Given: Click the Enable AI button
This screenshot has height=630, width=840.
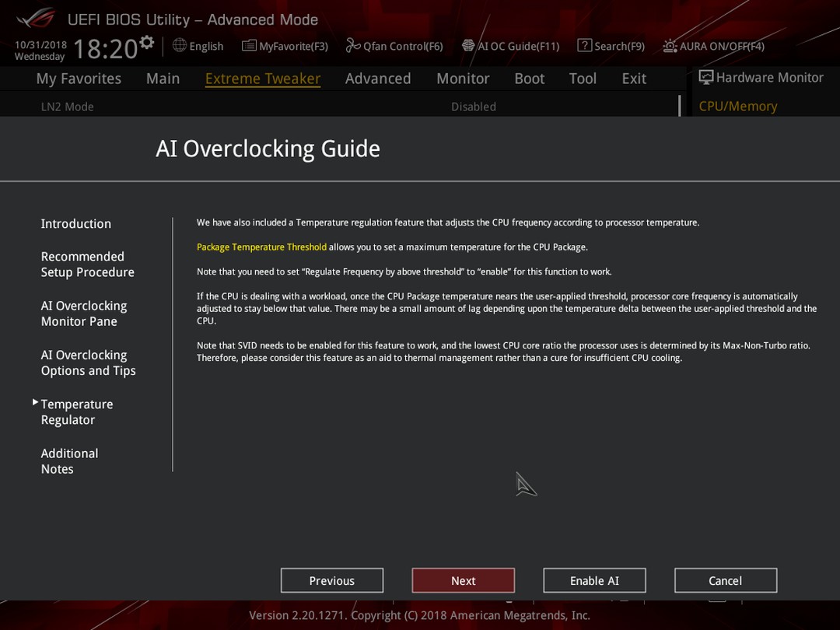Looking at the screenshot, I should [x=595, y=581].
